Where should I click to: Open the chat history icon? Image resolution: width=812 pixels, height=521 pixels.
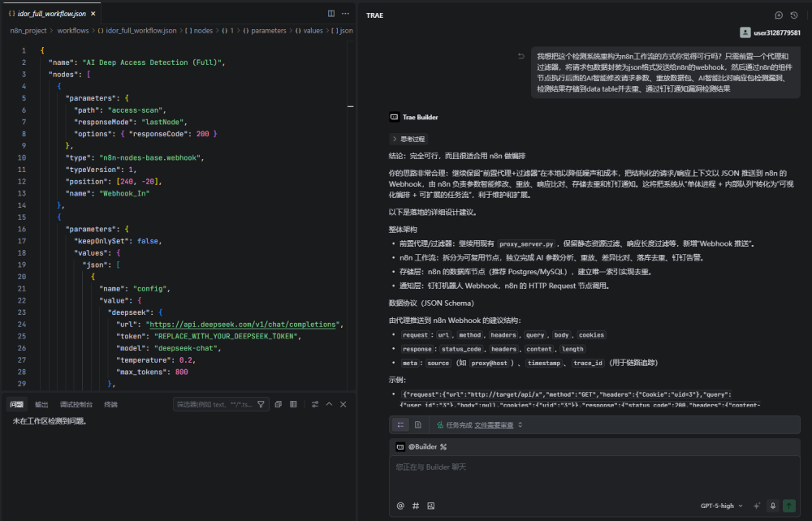(794, 15)
